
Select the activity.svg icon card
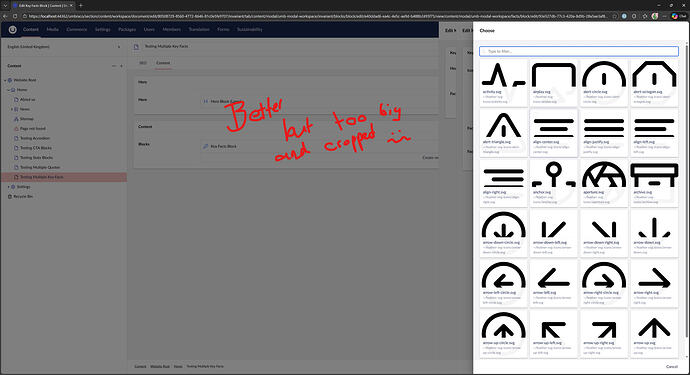tap(503, 83)
